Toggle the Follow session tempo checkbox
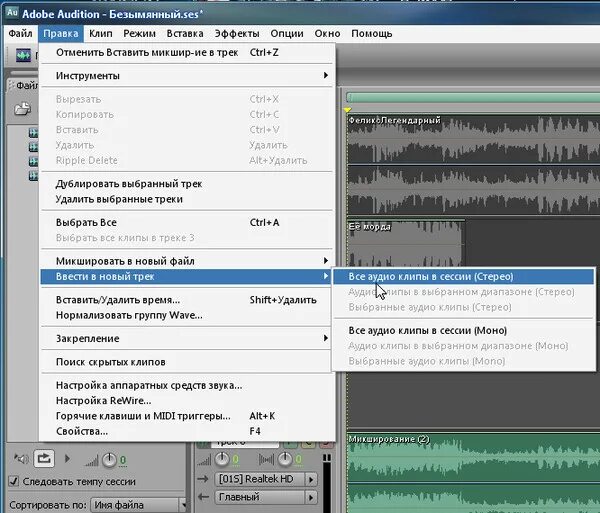 point(14,481)
